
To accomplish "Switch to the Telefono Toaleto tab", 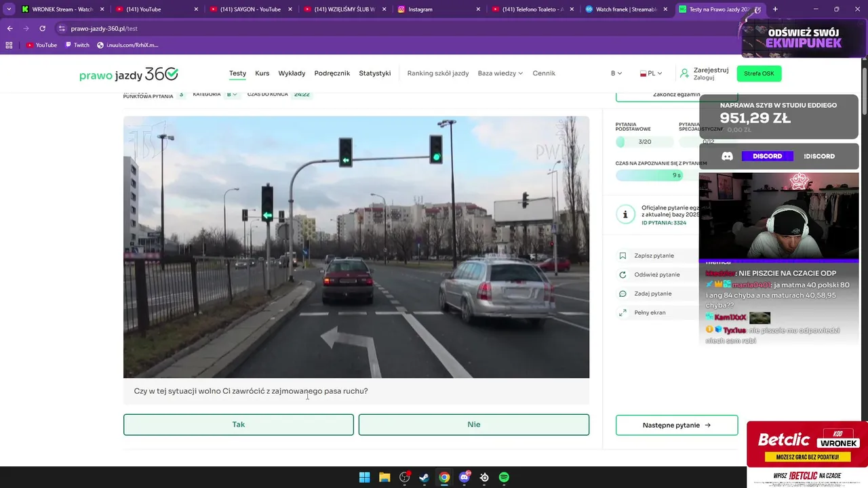I will (x=533, y=9).
